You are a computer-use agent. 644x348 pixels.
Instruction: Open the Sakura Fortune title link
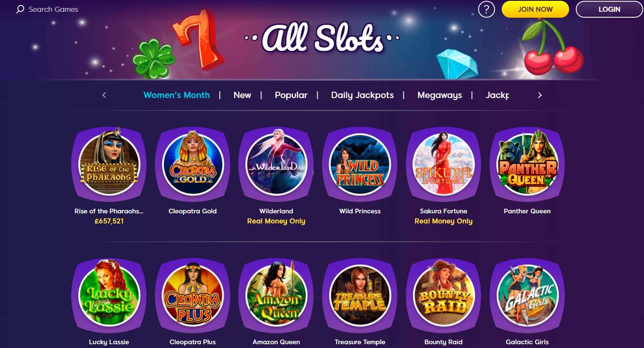pyautogui.click(x=444, y=211)
